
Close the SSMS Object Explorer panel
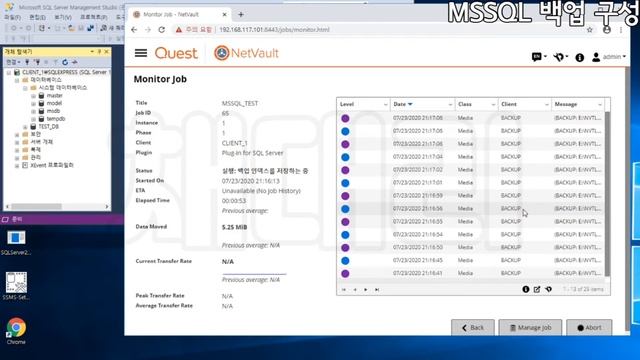coord(107,52)
